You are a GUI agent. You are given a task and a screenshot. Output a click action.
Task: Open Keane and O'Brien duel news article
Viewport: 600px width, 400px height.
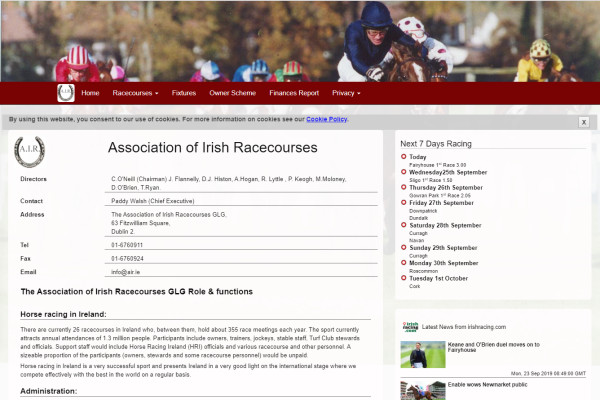pyautogui.click(x=493, y=347)
